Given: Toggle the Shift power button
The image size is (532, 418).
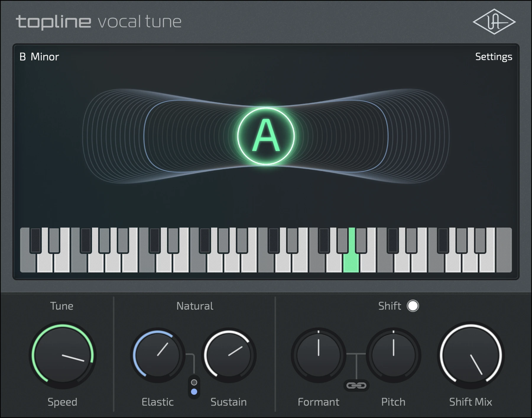Looking at the screenshot, I should click(x=413, y=306).
